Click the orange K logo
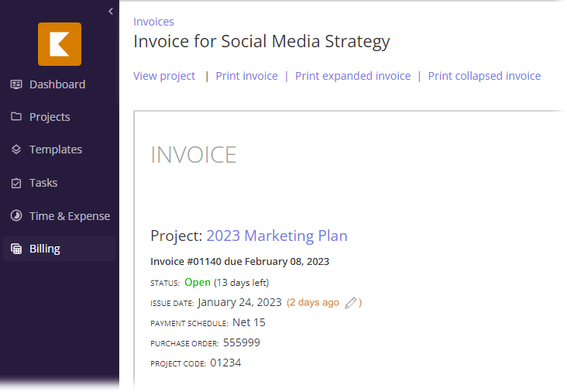 coord(60,44)
